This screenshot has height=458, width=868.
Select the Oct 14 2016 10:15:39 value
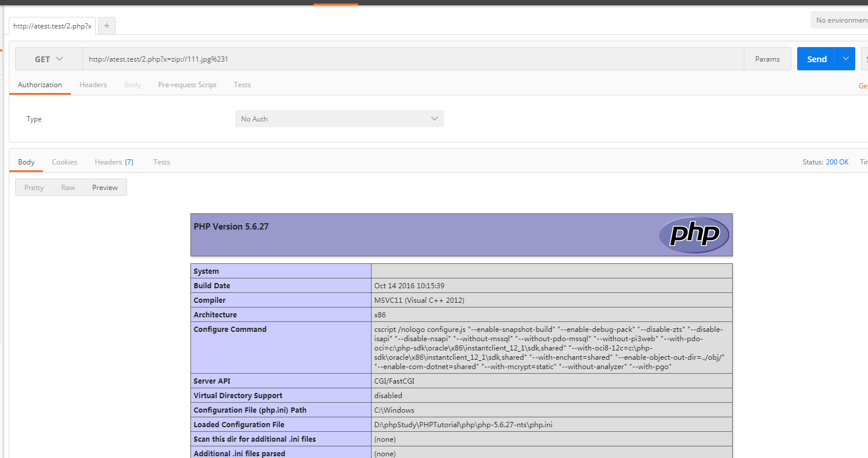pyautogui.click(x=409, y=286)
